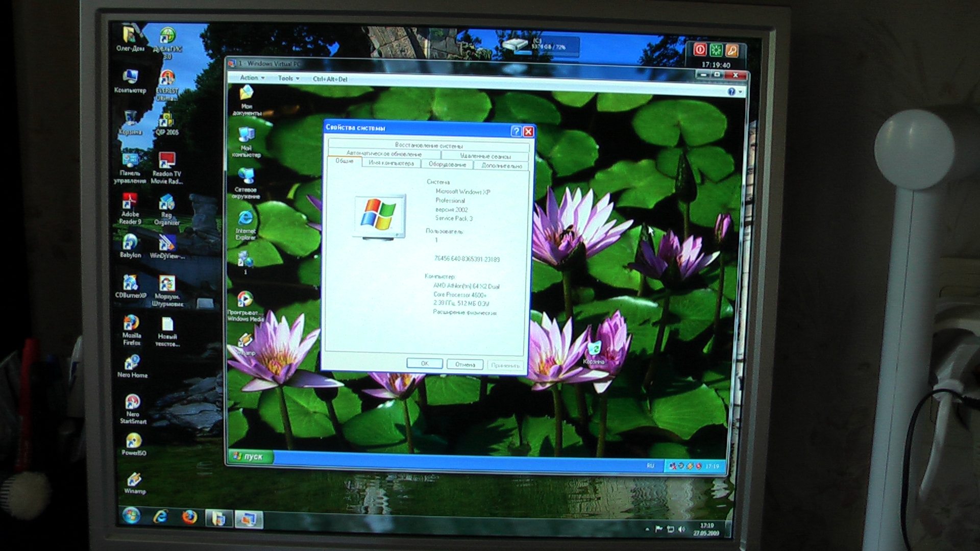Click the orange key gadget icon
This screenshot has width=980, height=551.
(x=732, y=51)
